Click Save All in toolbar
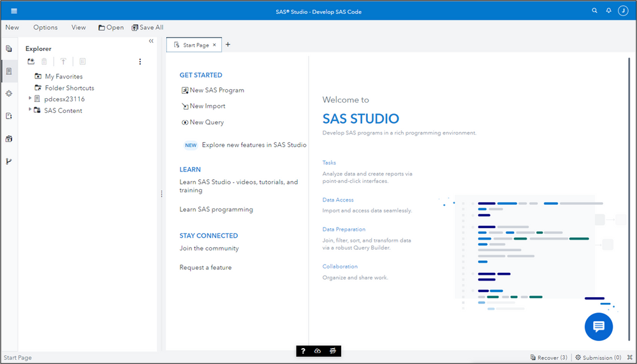 tap(147, 27)
